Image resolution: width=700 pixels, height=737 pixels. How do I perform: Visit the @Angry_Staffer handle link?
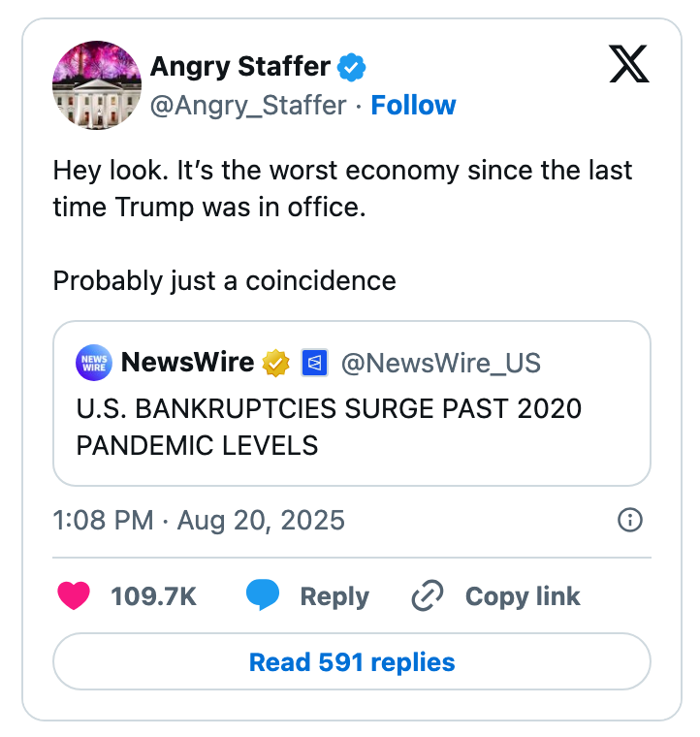(x=247, y=105)
